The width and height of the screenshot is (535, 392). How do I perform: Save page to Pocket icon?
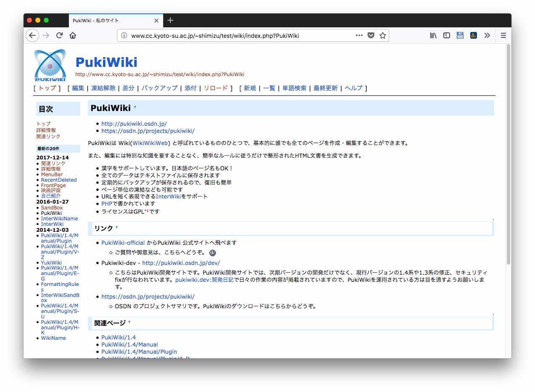(371, 35)
